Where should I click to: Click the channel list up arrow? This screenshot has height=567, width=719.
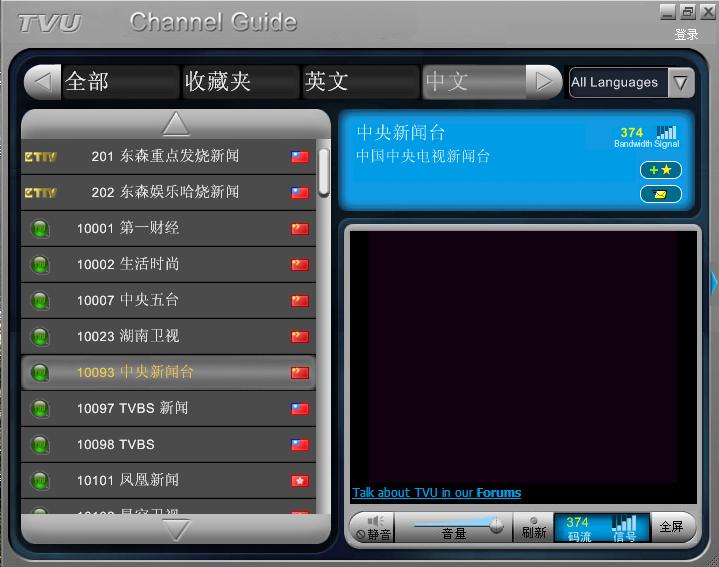pyautogui.click(x=176, y=124)
